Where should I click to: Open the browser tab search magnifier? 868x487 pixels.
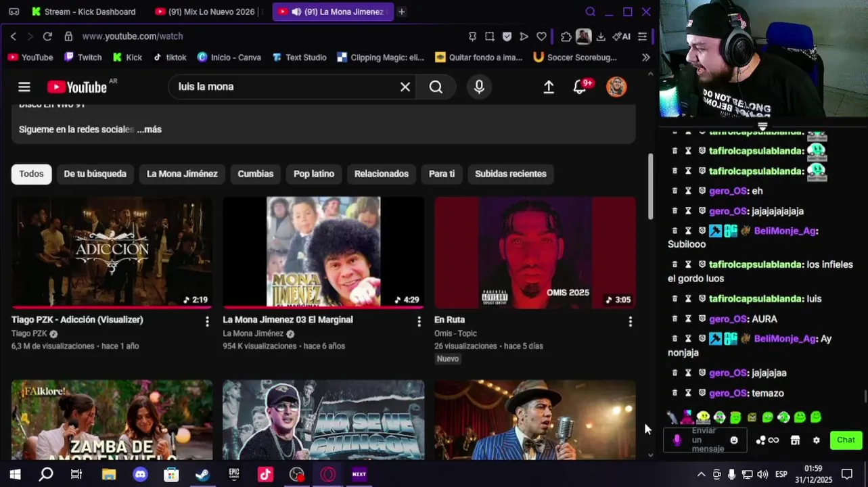pyautogui.click(x=590, y=11)
